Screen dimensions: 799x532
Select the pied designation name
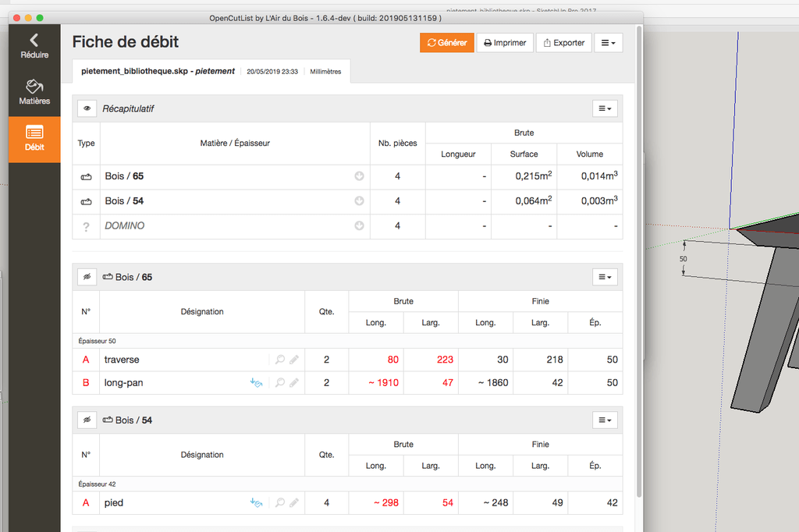[x=114, y=503]
